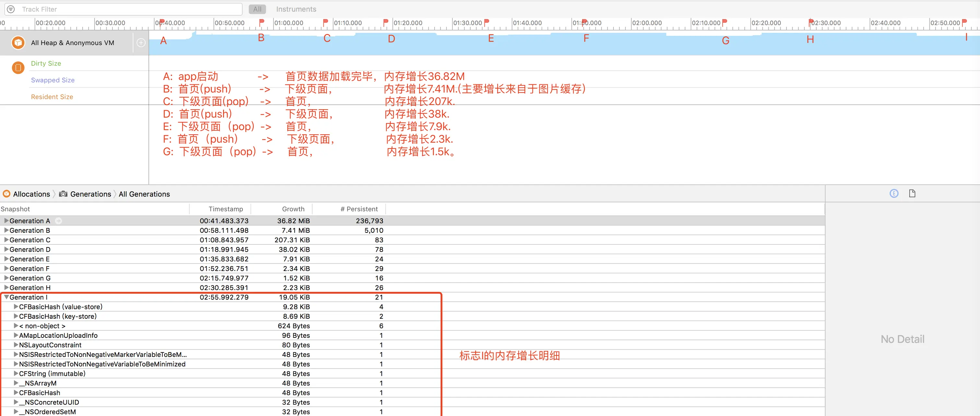
Task: Open the extended detail inspector (E icon)
Action: 894,193
